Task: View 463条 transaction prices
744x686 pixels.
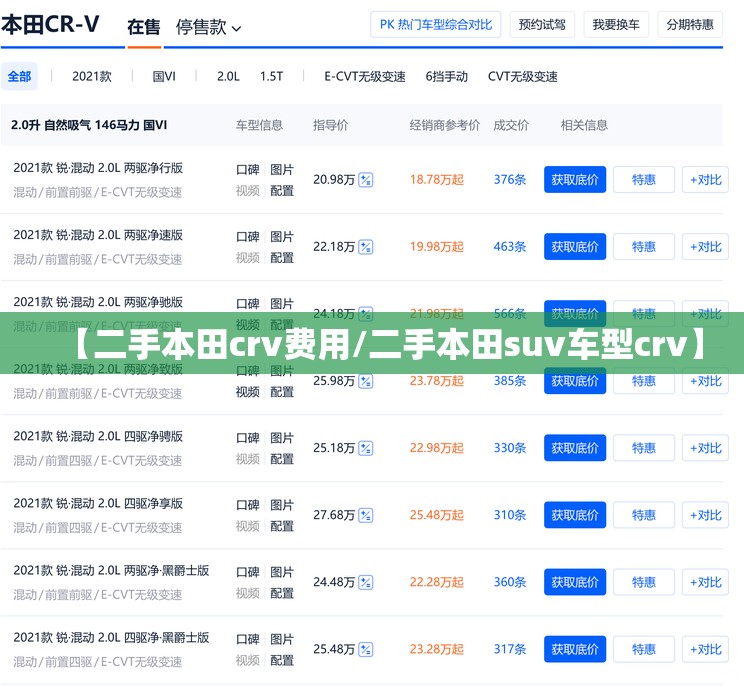Action: coord(510,247)
